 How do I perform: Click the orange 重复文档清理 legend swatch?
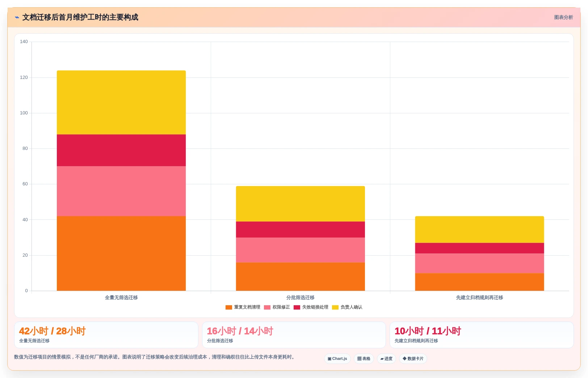pyautogui.click(x=229, y=307)
